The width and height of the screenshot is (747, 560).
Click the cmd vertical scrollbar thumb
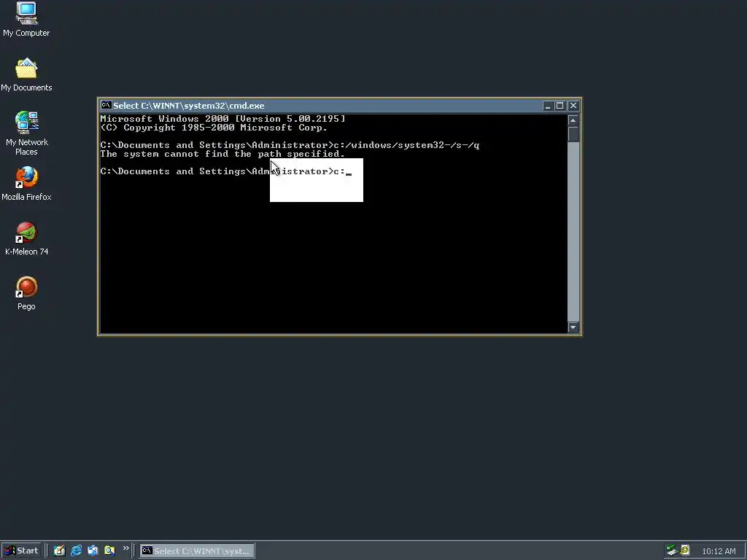pyautogui.click(x=573, y=134)
